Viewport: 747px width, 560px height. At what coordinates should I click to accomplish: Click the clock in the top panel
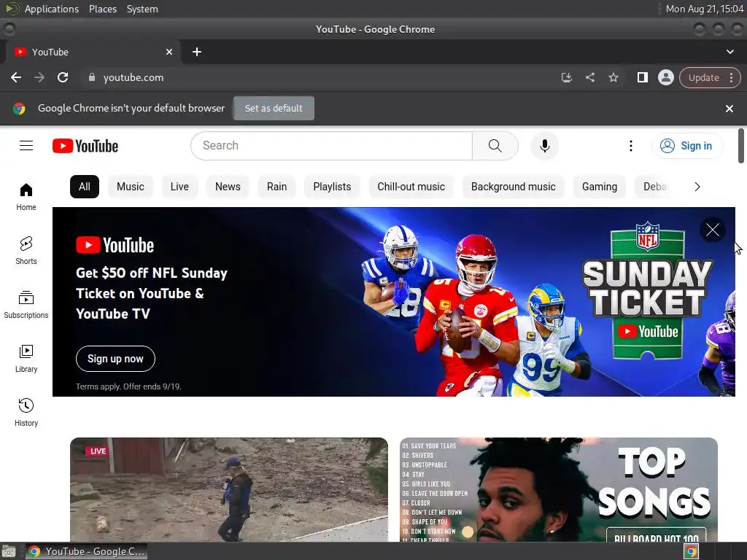click(705, 9)
